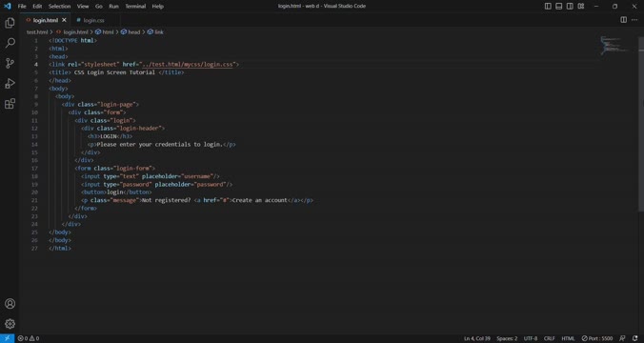Click the "message" class value on line 21
The image size is (644, 343).
[124, 200]
